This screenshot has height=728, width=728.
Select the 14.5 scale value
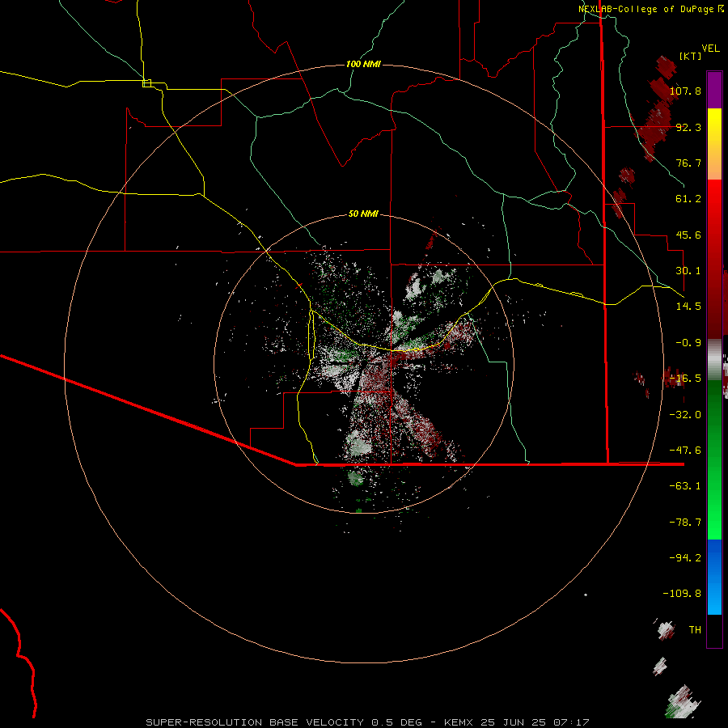tap(688, 307)
